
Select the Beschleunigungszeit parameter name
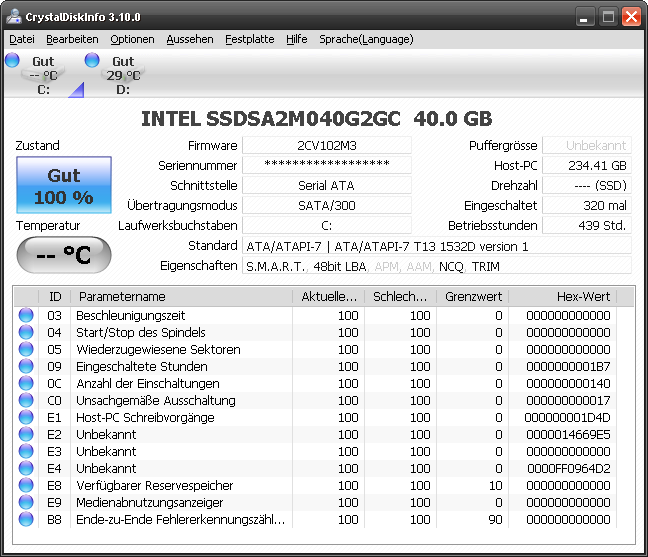click(131, 316)
